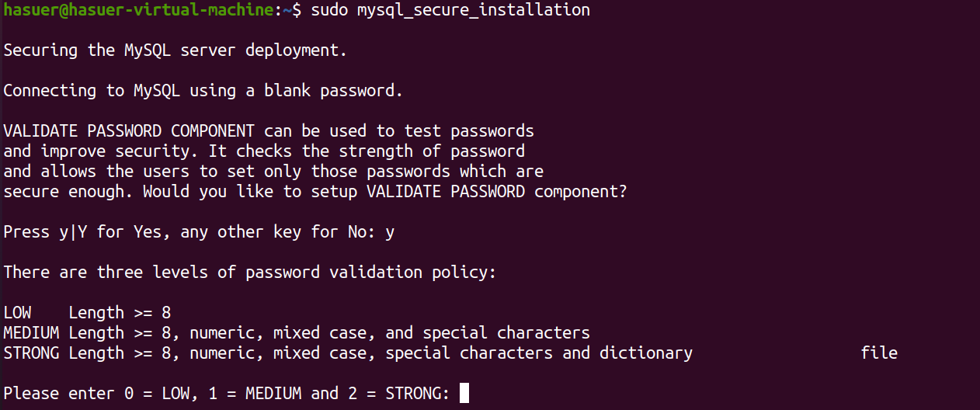This screenshot has width=980, height=410.
Task: Click "1 = MEDIUM" in the enter prompt
Action: tap(255, 394)
